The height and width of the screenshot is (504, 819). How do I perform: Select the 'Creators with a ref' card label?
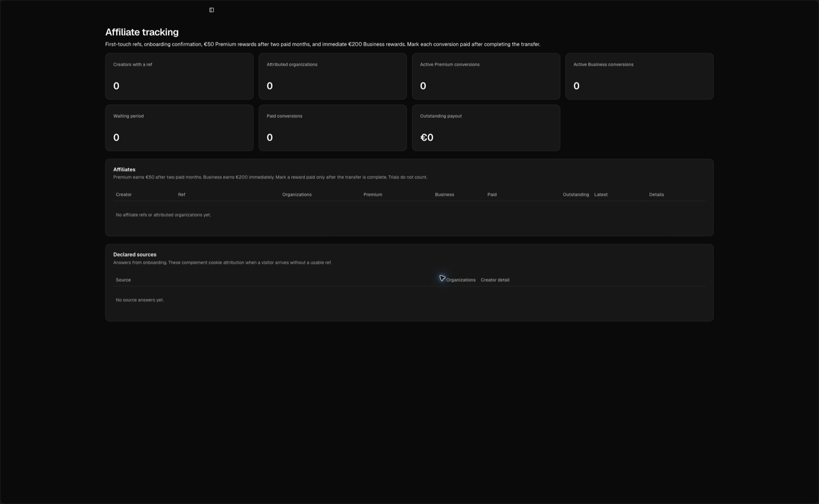click(133, 65)
